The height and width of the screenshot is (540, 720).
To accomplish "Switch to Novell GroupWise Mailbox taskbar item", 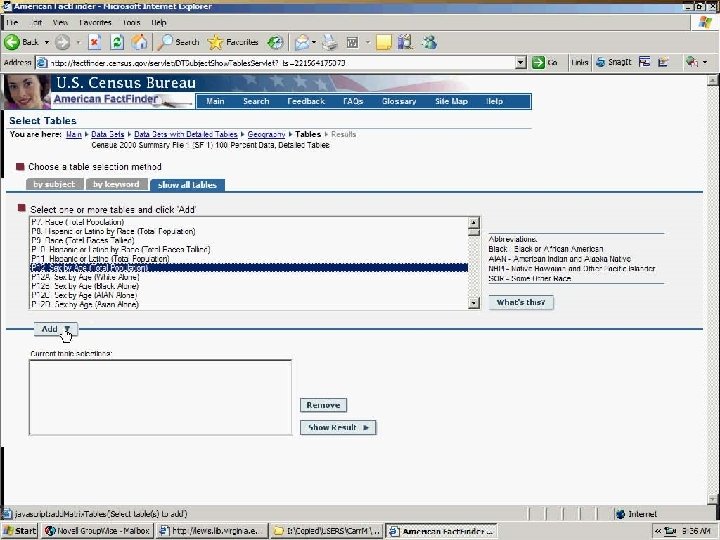I will [97, 531].
